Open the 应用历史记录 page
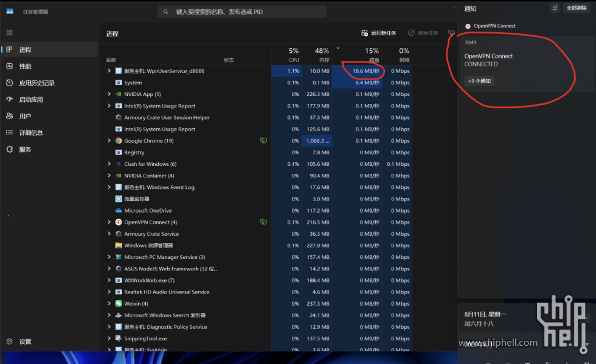The width and height of the screenshot is (596, 364). tap(50, 83)
